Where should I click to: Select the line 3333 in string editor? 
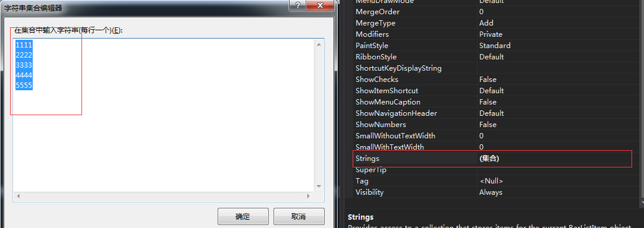tap(24, 65)
